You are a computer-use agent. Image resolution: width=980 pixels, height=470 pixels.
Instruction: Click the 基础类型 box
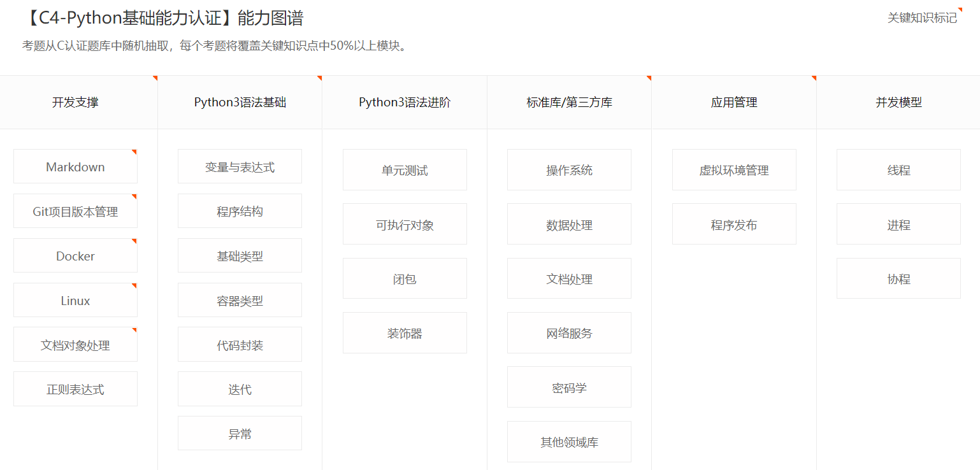point(240,256)
